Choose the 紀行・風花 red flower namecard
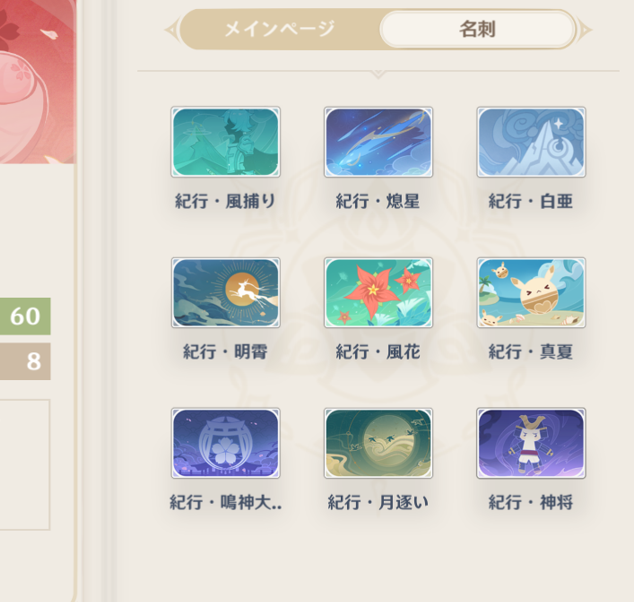The height and width of the screenshot is (602, 634). pos(378,292)
